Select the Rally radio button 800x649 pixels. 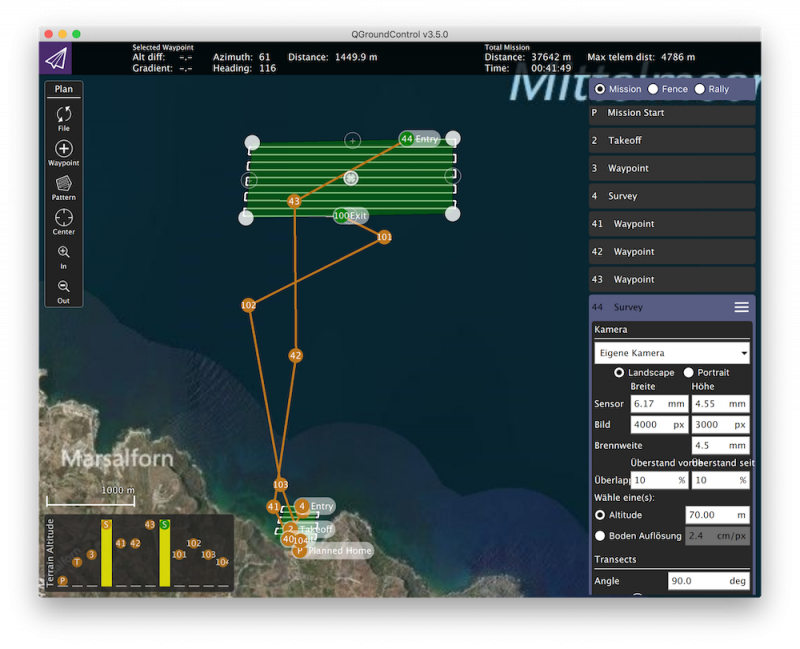pyautogui.click(x=699, y=89)
